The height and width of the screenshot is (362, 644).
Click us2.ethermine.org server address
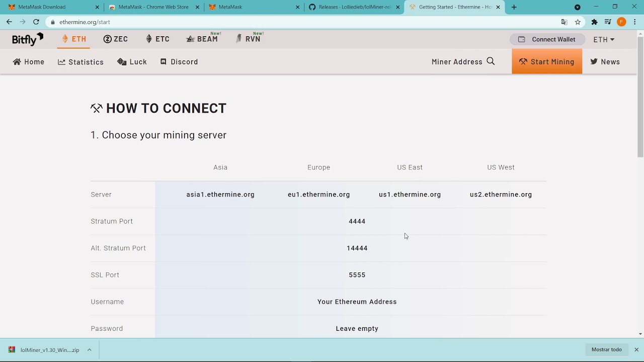(x=501, y=195)
